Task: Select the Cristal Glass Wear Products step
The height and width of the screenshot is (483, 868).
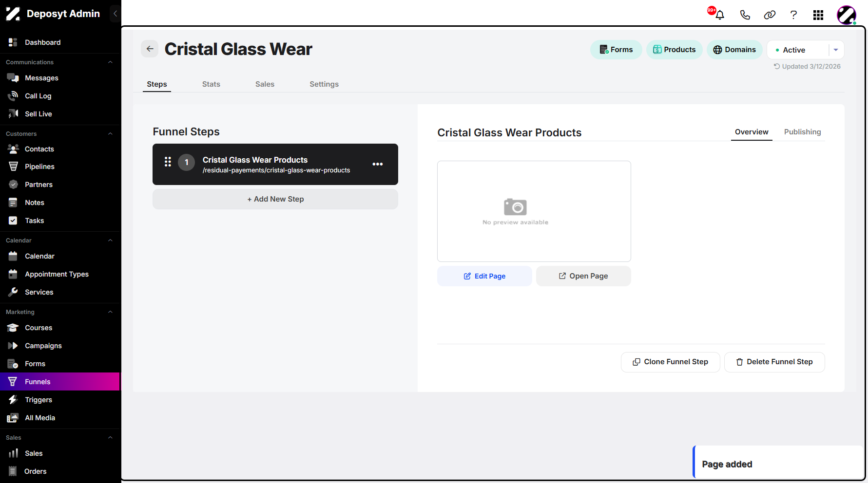Action: [275, 164]
